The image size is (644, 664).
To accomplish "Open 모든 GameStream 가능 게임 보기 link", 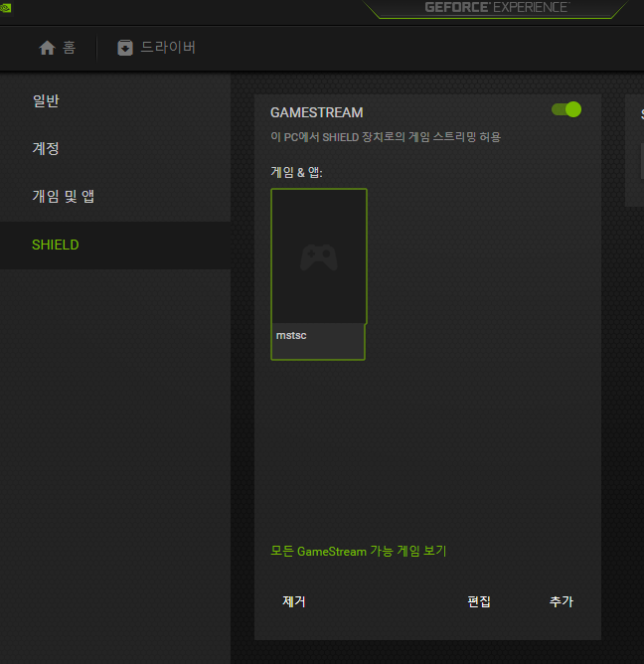I will (358, 551).
